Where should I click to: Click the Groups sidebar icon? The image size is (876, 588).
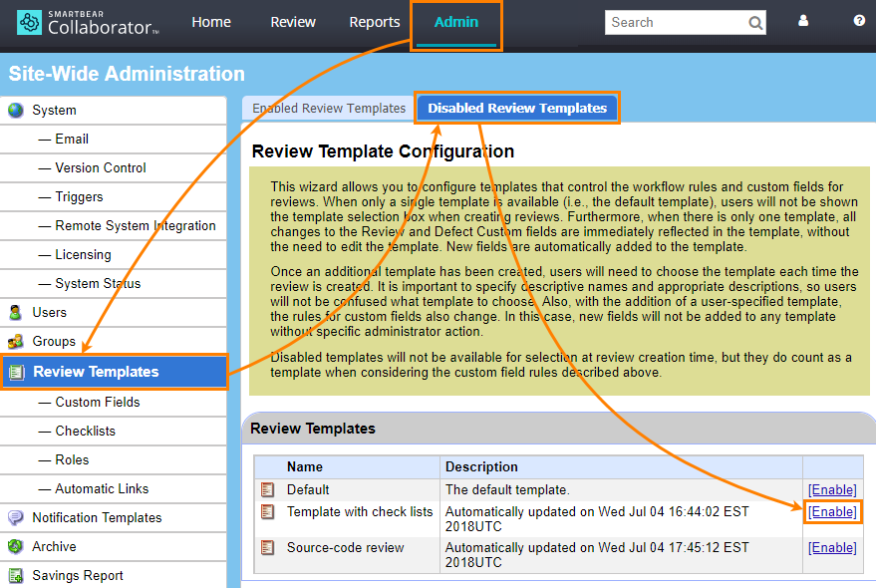pos(13,342)
